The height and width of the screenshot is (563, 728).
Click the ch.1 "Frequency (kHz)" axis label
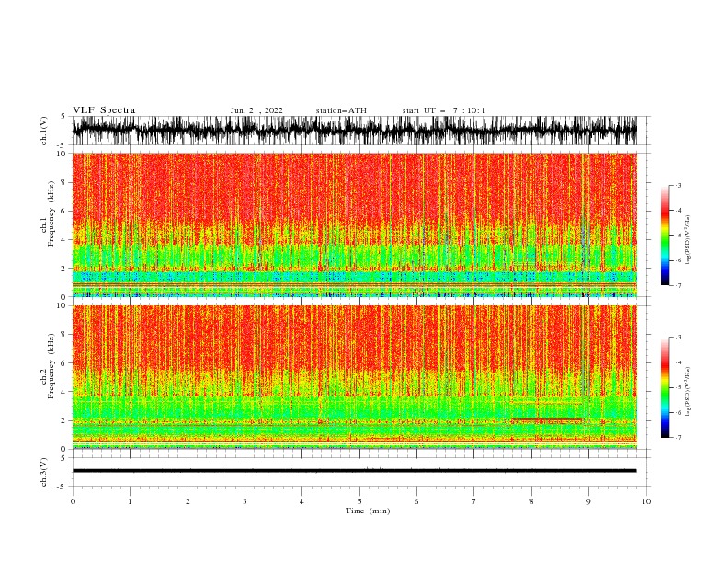tap(51, 213)
